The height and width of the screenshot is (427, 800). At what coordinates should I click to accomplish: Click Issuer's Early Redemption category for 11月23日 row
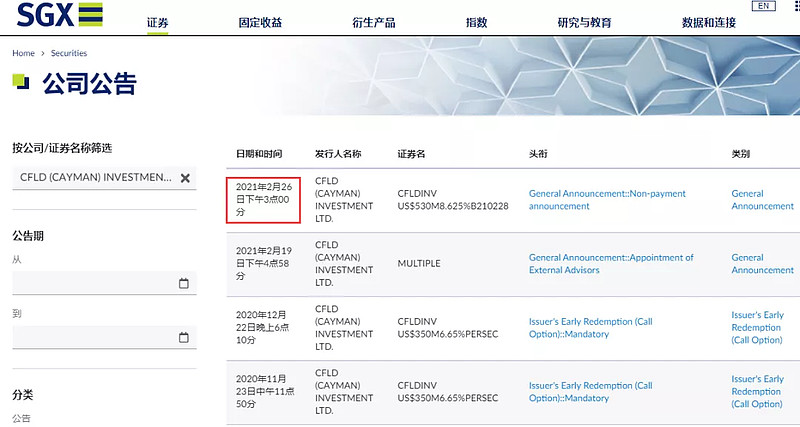757,391
